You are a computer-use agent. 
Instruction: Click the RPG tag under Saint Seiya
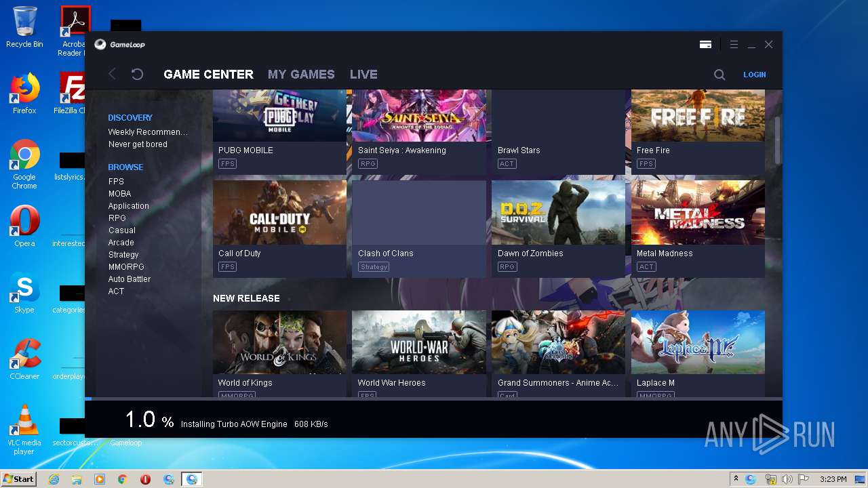tap(368, 164)
